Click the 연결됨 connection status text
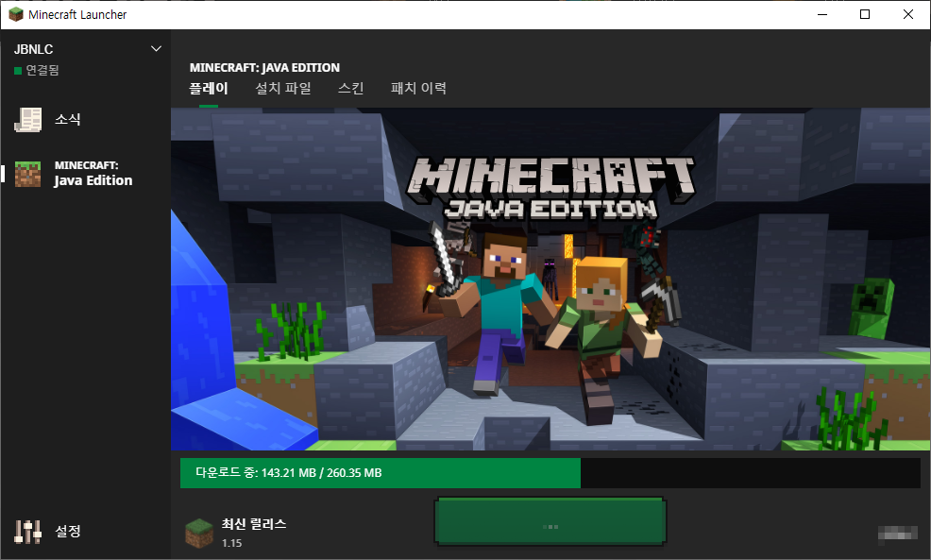This screenshot has height=560, width=931. point(42,70)
